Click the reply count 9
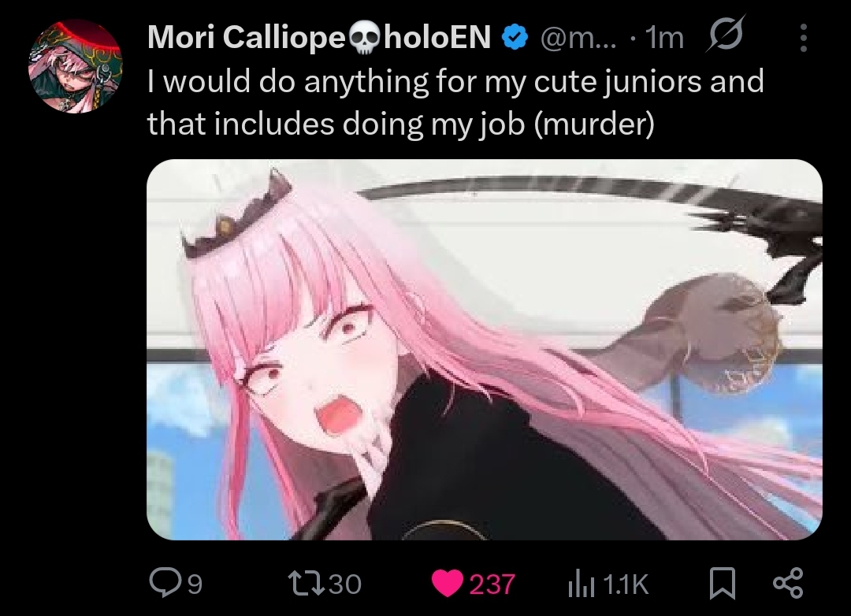This screenshot has width=851, height=616. point(195,584)
